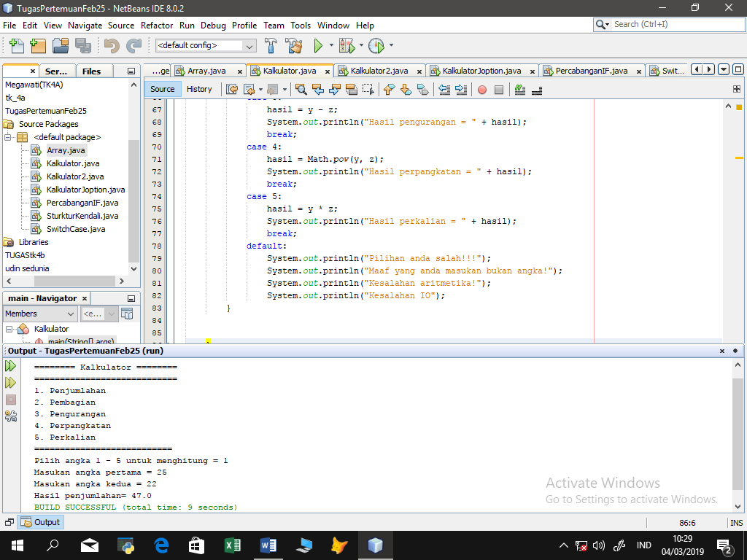Open the default config dropdown
The width and height of the screenshot is (747, 560).
click(x=248, y=45)
